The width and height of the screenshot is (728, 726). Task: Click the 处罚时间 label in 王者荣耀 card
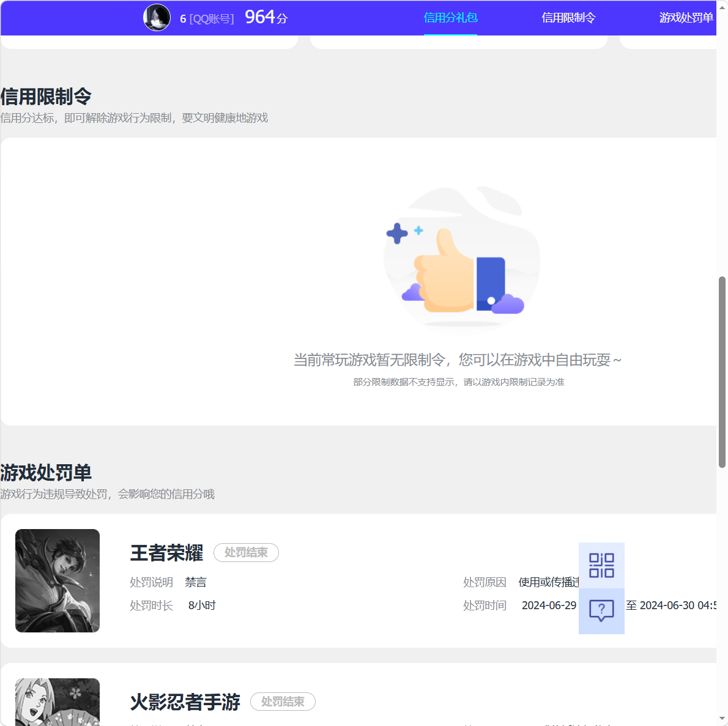point(485,606)
